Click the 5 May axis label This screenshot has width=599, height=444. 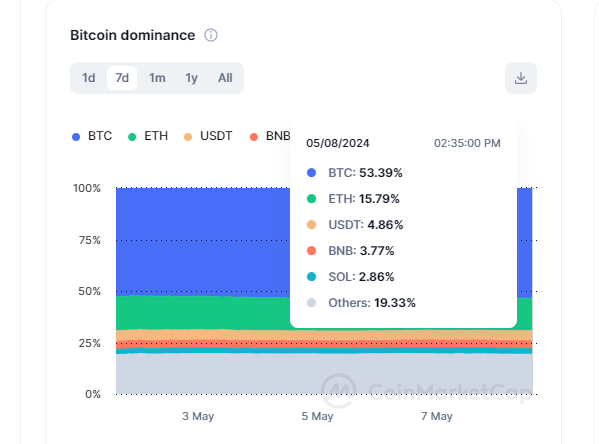[317, 416]
